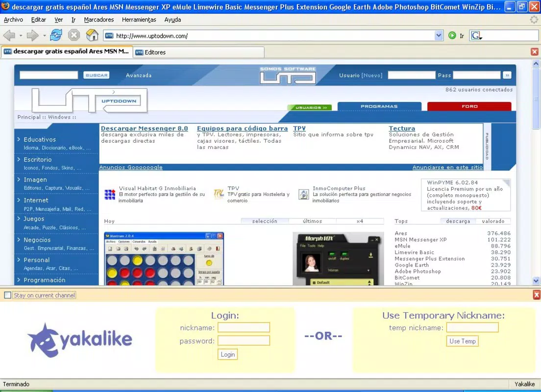This screenshot has height=392, width=541.
Task: Click the Firefox icon in title bar
Action: tap(5, 6)
